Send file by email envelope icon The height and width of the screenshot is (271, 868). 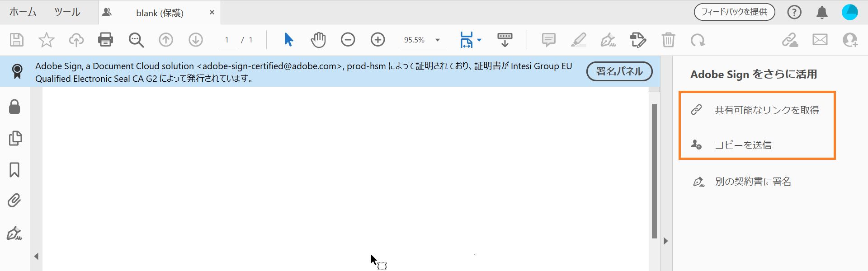[x=820, y=40]
